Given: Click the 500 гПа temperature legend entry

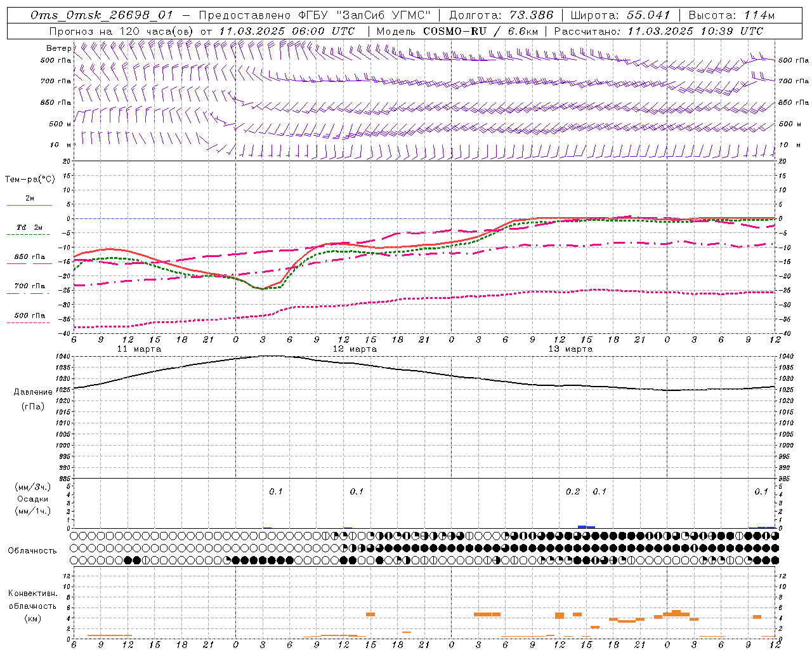Looking at the screenshot, I should click(x=30, y=315).
